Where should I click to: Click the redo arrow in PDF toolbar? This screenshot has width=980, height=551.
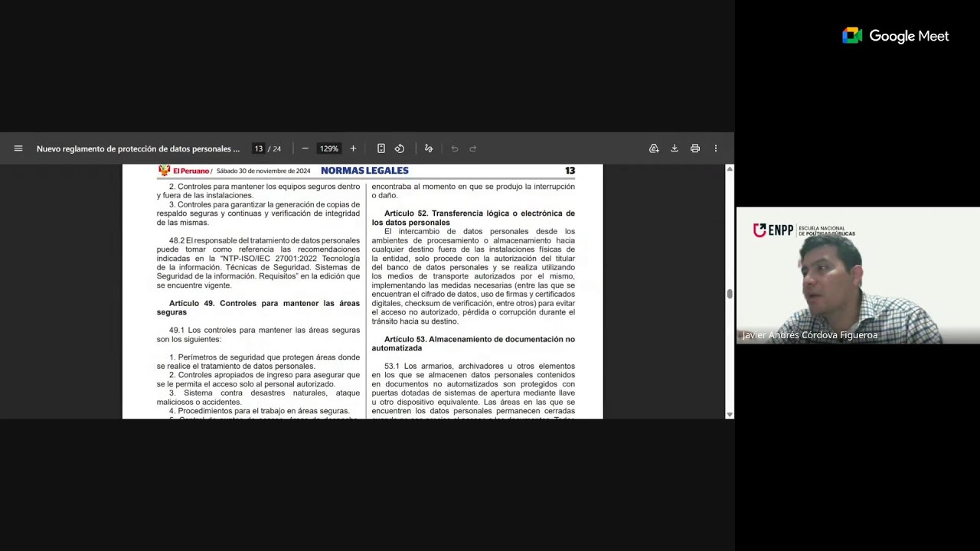(x=473, y=148)
